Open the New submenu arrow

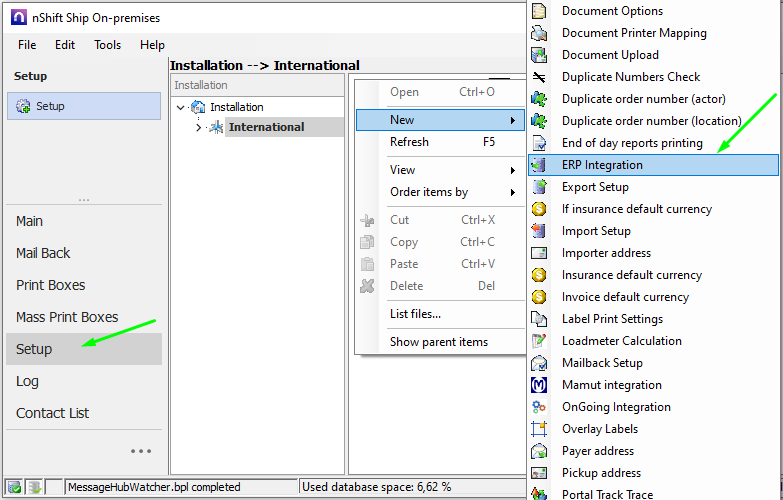tap(513, 120)
